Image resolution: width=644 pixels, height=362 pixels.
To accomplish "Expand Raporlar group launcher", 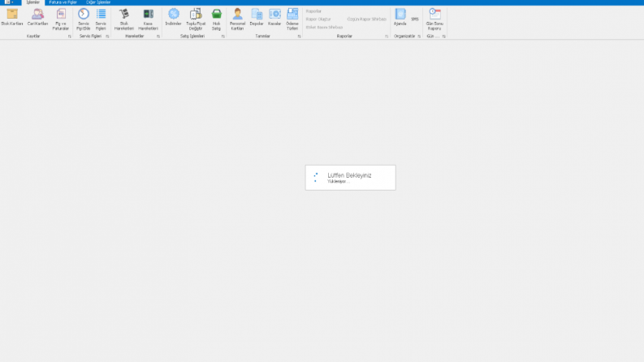I will [x=387, y=37].
